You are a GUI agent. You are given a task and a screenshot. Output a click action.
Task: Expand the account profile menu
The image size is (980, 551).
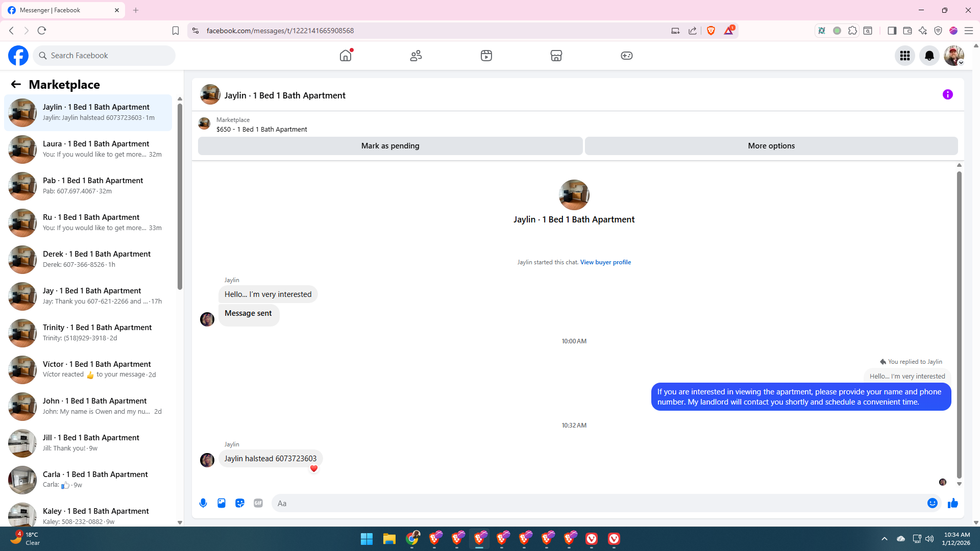[x=953, y=56]
